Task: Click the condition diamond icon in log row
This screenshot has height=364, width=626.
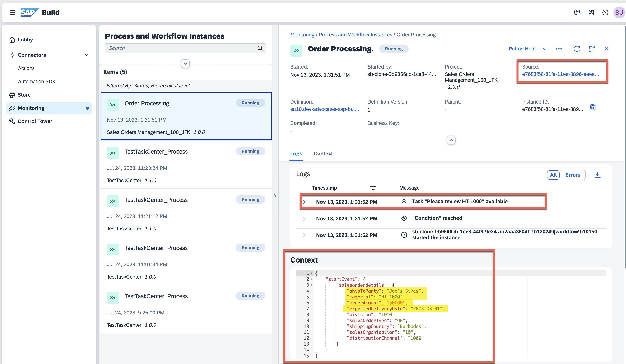Action: [x=404, y=218]
